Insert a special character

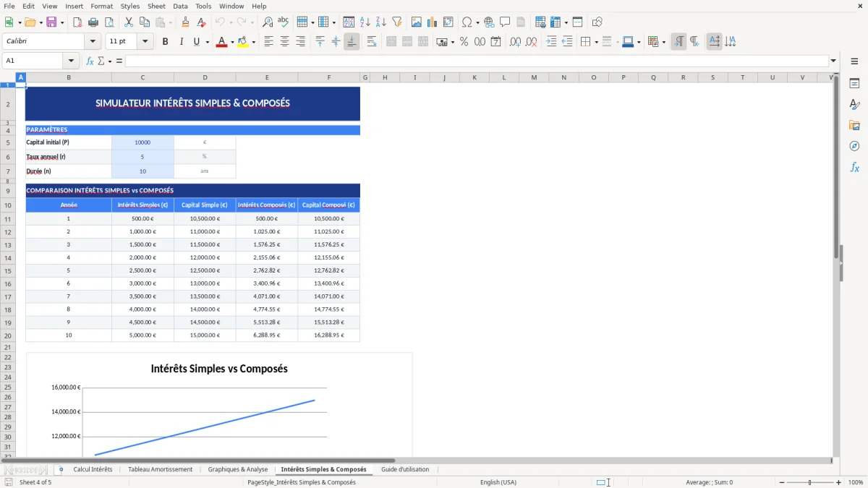[466, 22]
